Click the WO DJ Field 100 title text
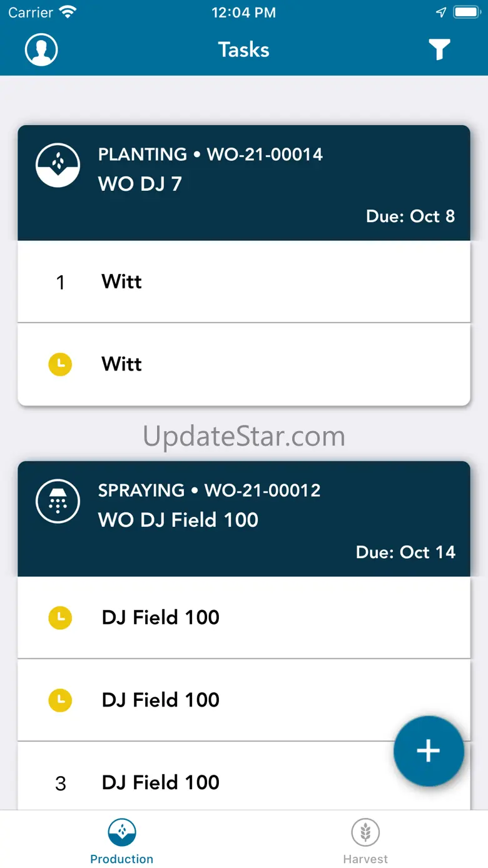The width and height of the screenshot is (488, 868). (178, 520)
